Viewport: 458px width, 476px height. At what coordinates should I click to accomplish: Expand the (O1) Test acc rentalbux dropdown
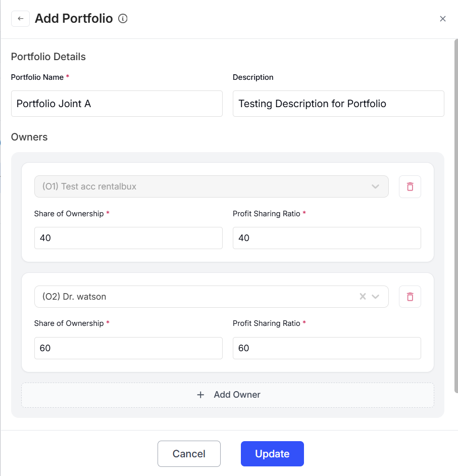tap(376, 186)
